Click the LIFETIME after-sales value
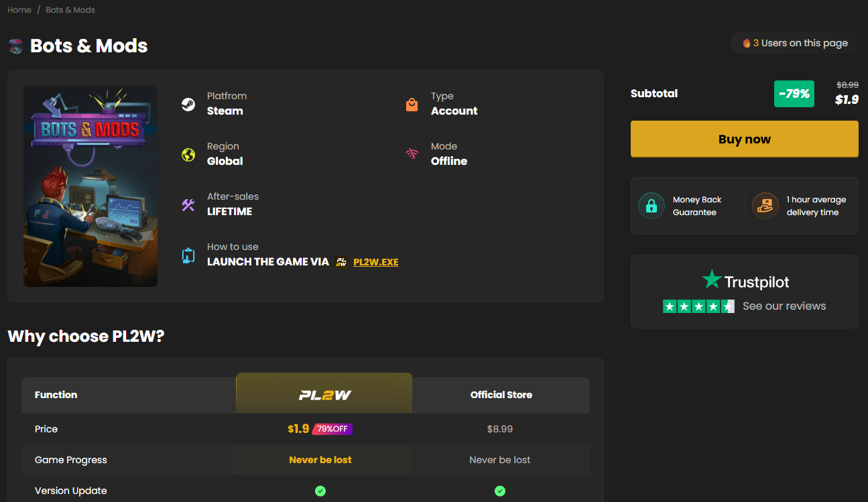Image resolution: width=868 pixels, height=502 pixels. 230,212
